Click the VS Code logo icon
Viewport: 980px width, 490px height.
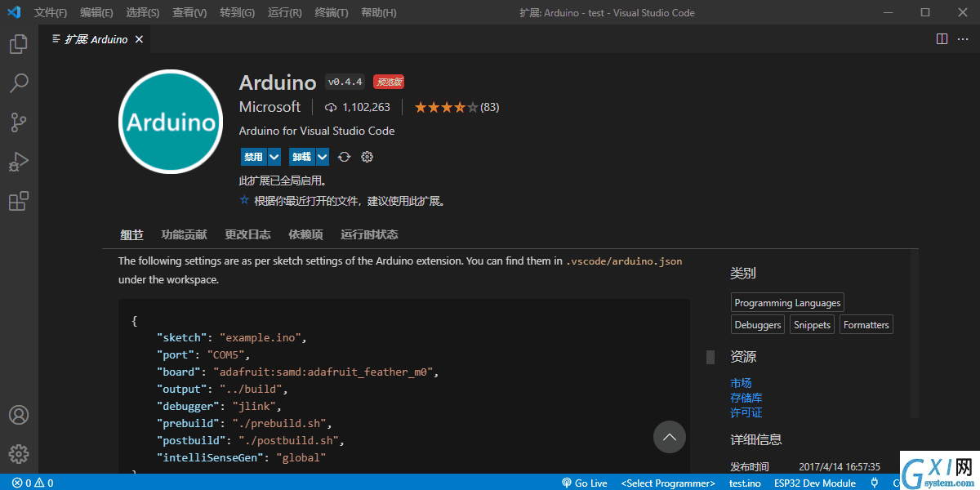tap(14, 12)
